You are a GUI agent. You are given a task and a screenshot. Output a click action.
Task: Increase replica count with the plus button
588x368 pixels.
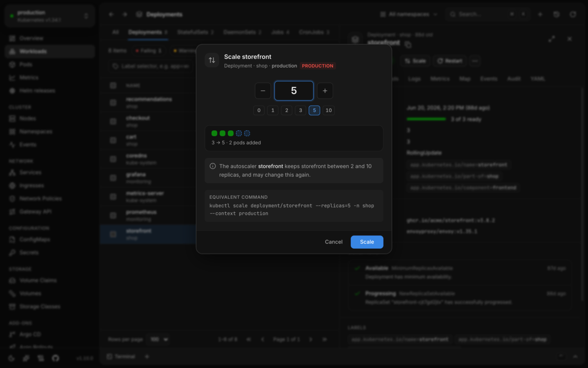click(325, 91)
